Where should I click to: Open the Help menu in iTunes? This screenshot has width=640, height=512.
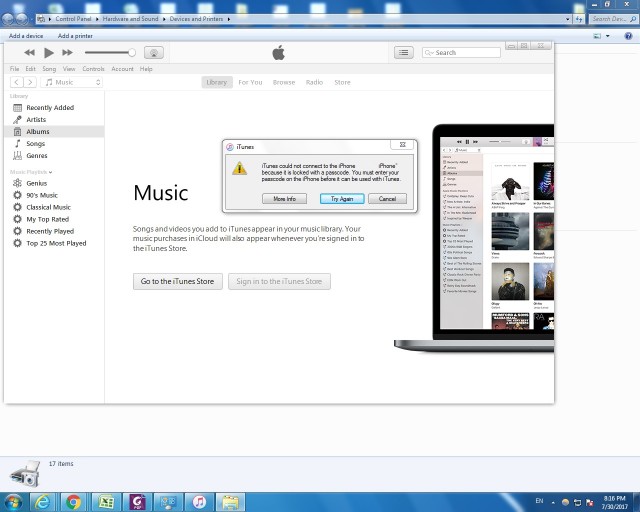pyautogui.click(x=146, y=69)
